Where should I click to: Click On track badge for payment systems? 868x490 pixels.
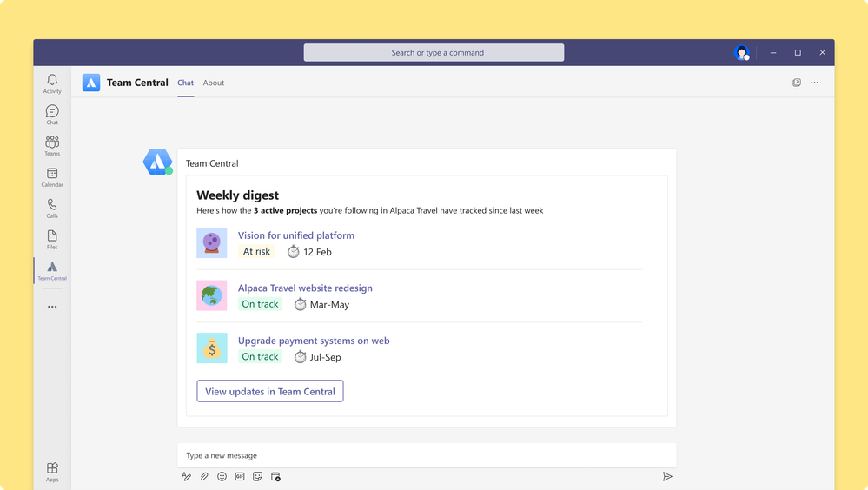[x=260, y=356]
